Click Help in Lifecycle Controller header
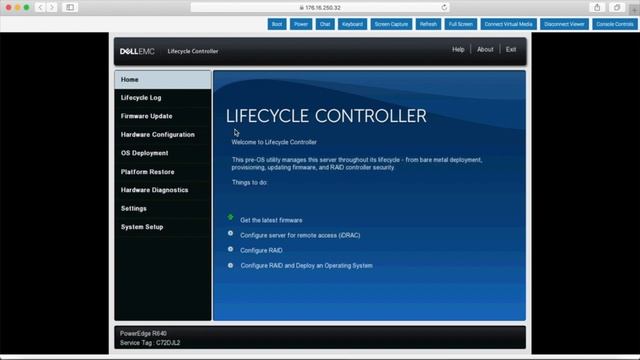The height and width of the screenshot is (360, 640). (x=458, y=49)
